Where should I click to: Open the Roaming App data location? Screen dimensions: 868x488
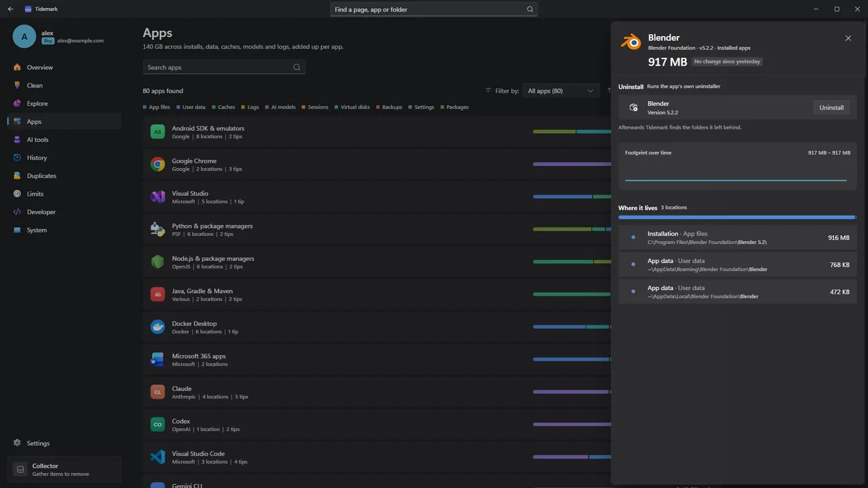coord(738,264)
